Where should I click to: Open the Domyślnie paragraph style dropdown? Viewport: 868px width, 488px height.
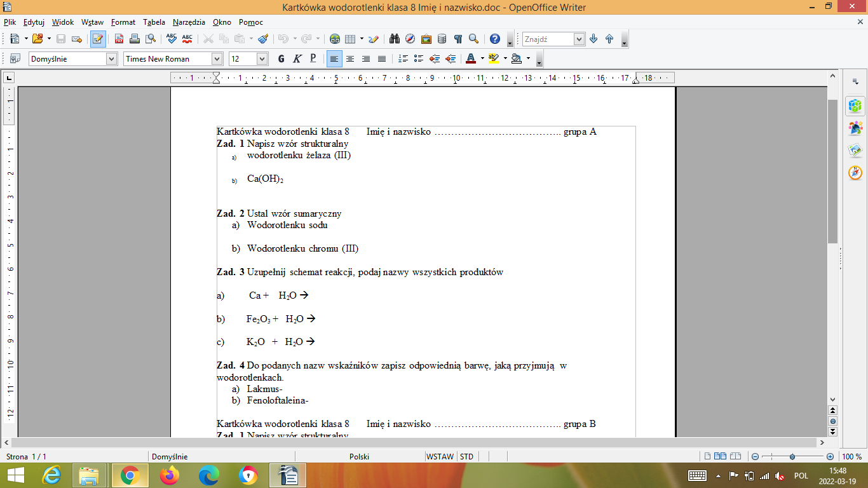112,58
